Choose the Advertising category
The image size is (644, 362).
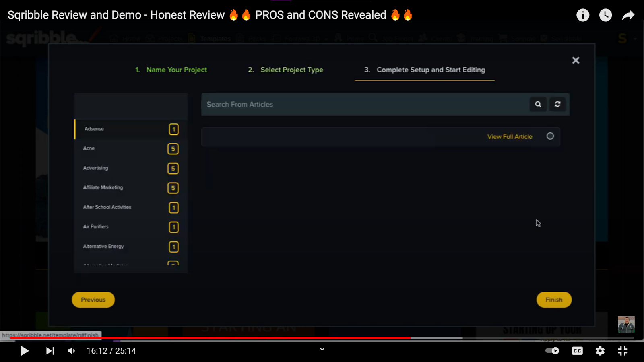[x=131, y=168]
